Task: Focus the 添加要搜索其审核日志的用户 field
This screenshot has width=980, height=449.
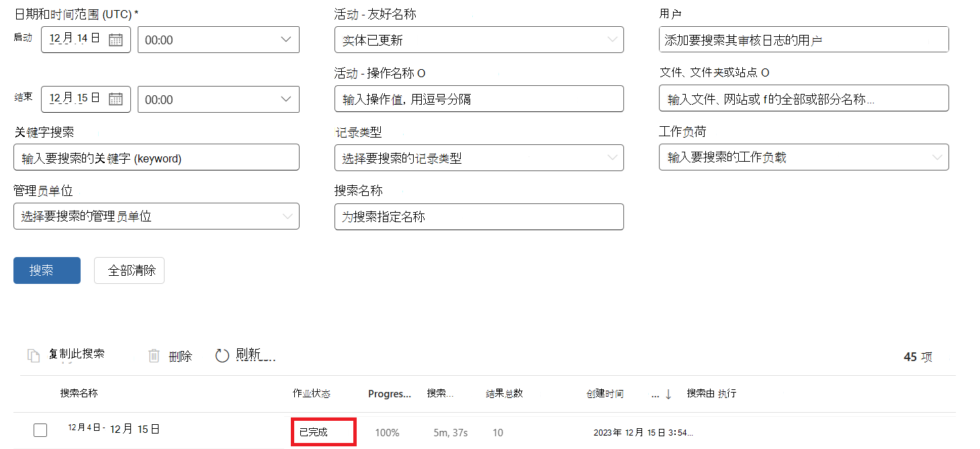Action: click(x=804, y=40)
